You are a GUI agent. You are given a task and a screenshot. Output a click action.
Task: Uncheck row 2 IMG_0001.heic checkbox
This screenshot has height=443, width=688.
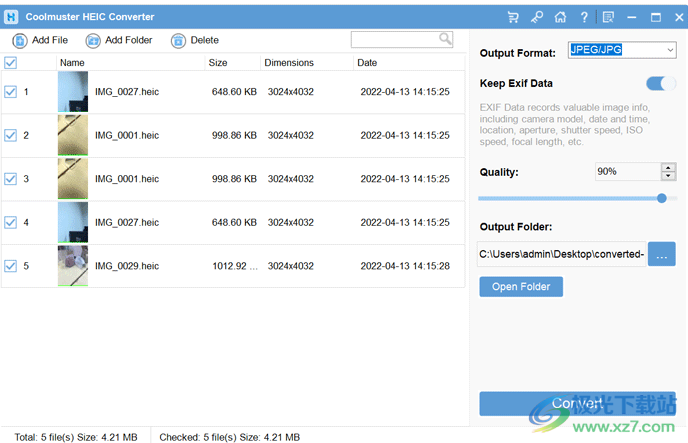[11, 135]
